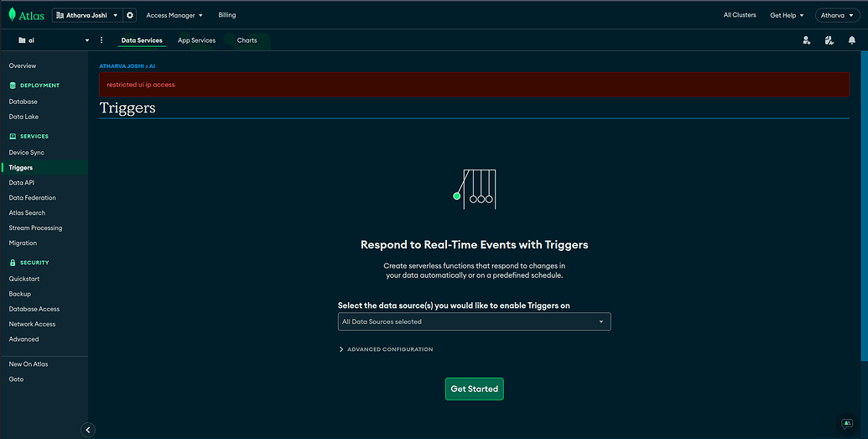Open the All Data Sources selected dropdown

click(474, 321)
